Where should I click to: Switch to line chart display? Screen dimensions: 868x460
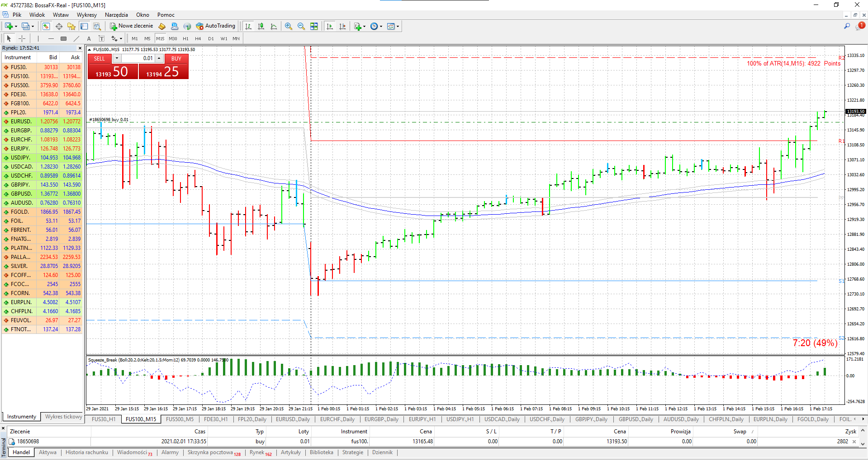point(274,26)
